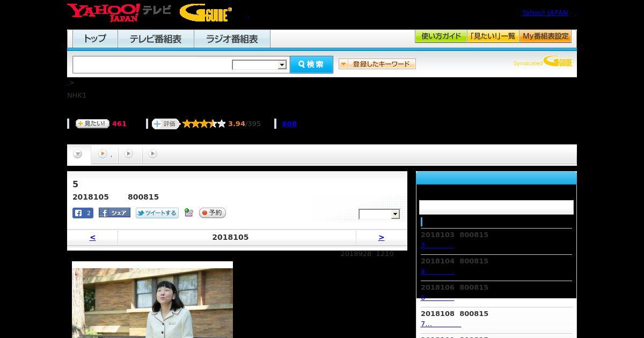Image resolution: width=644 pixels, height=338 pixels.
Task: Select the first tab with gray down-arrow icon
Action: (78, 155)
